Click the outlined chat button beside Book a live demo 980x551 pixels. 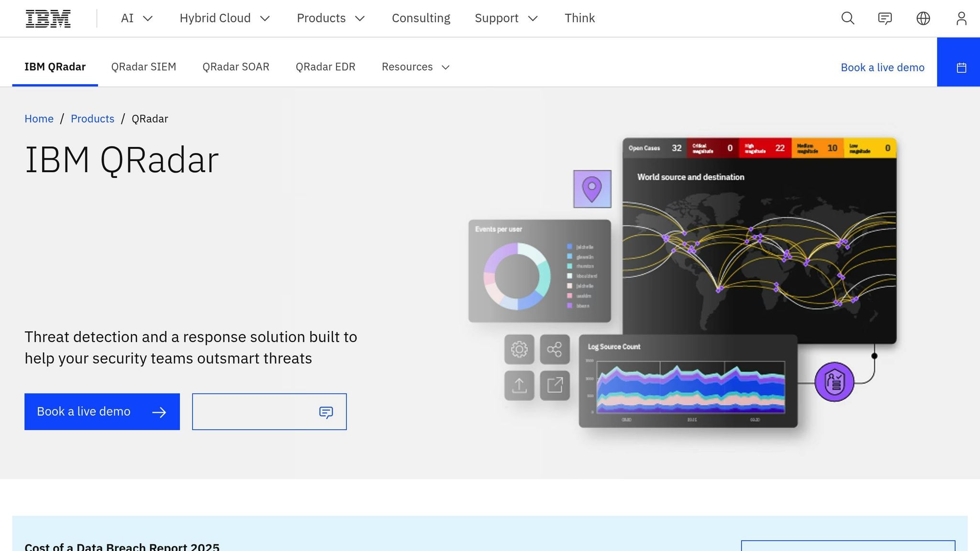pos(269,412)
